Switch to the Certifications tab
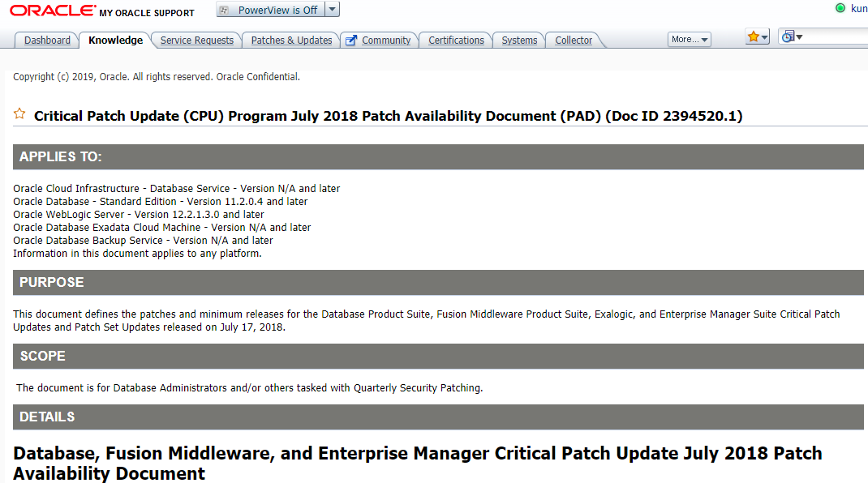The image size is (868, 483). pos(456,41)
